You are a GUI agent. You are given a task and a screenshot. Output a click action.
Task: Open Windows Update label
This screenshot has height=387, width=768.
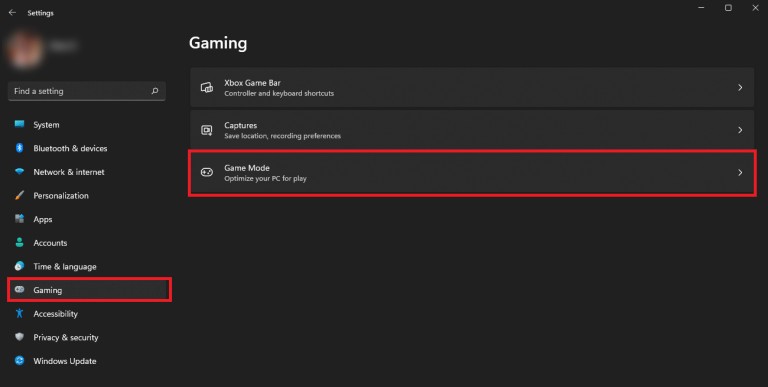[x=65, y=361]
